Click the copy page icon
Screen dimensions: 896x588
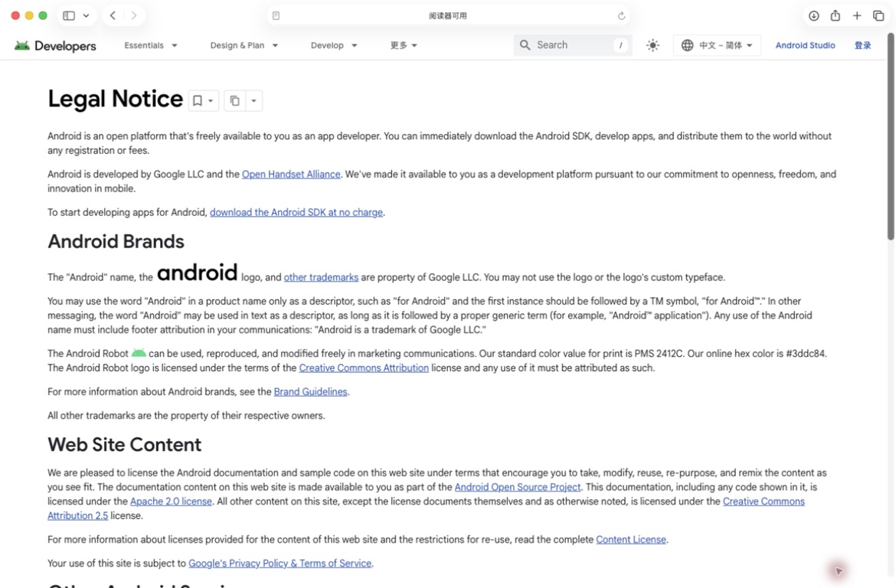click(x=235, y=100)
